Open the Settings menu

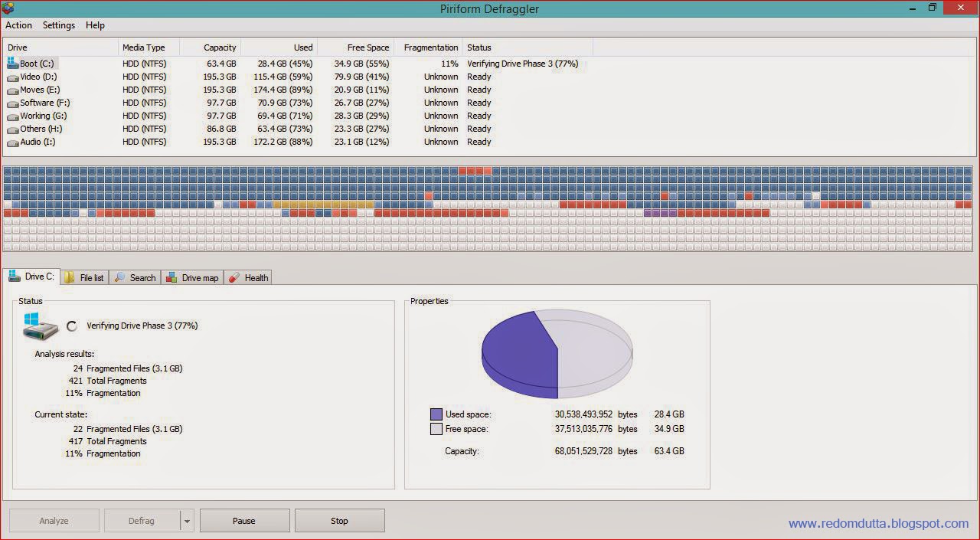[59, 25]
